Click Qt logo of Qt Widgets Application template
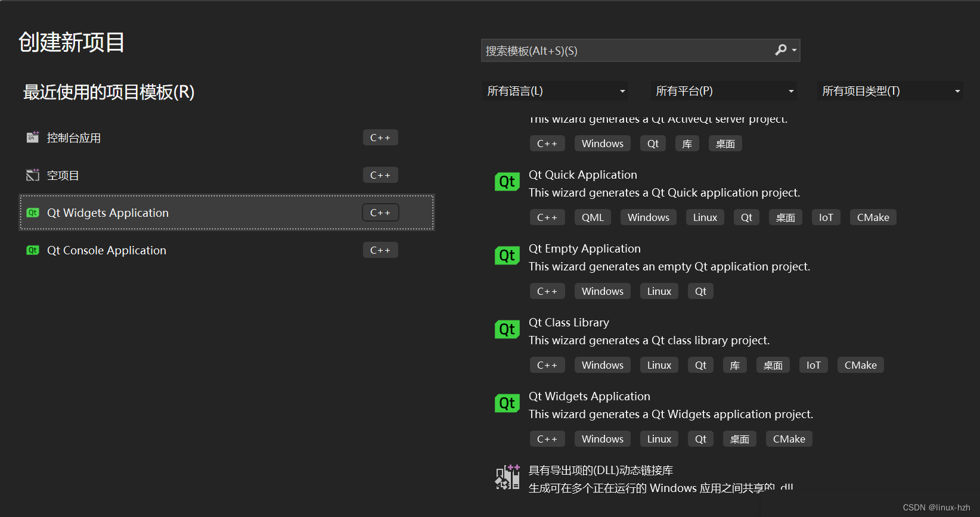 [507, 403]
